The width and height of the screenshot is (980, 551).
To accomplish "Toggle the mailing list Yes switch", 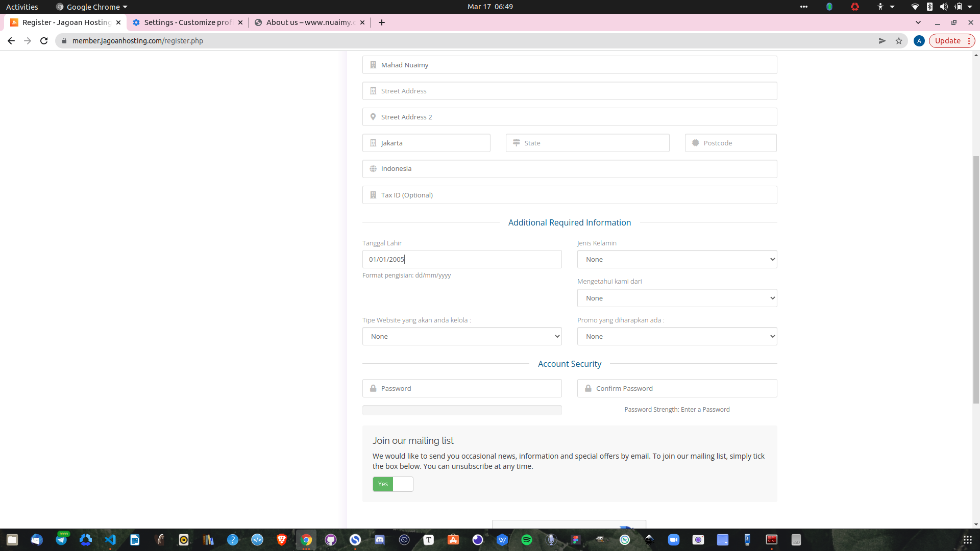I will [x=393, y=484].
